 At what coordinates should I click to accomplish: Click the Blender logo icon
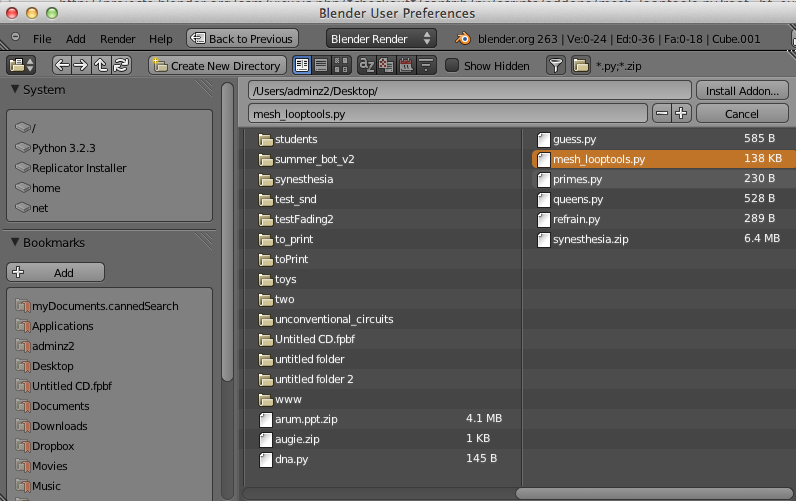pos(462,39)
